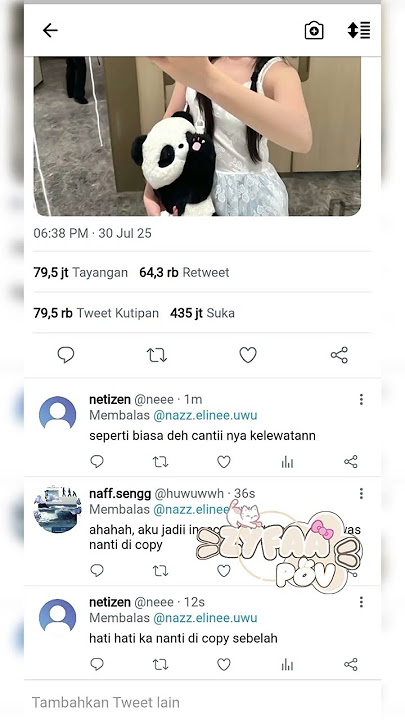The height and width of the screenshot is (720, 405).
Task: View analytics of first netizen reply
Action: pyautogui.click(x=287, y=462)
